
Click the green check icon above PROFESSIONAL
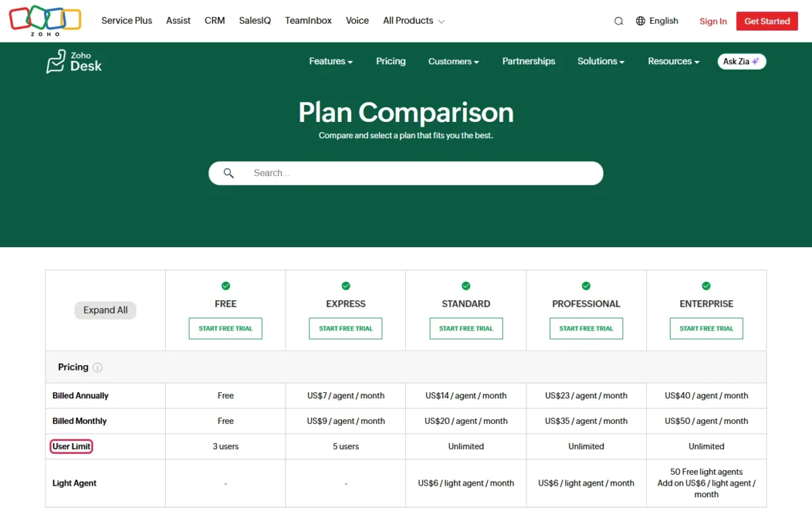tap(586, 286)
